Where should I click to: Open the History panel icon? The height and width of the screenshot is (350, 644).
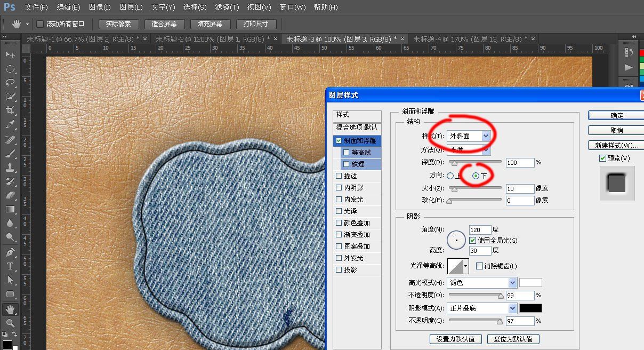[x=629, y=53]
